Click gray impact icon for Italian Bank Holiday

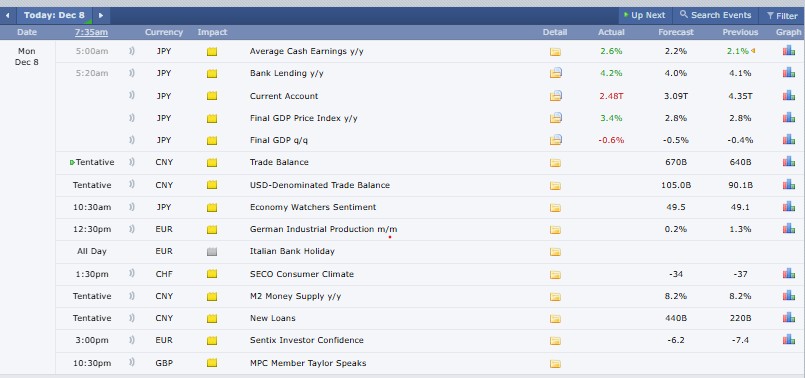[212, 252]
